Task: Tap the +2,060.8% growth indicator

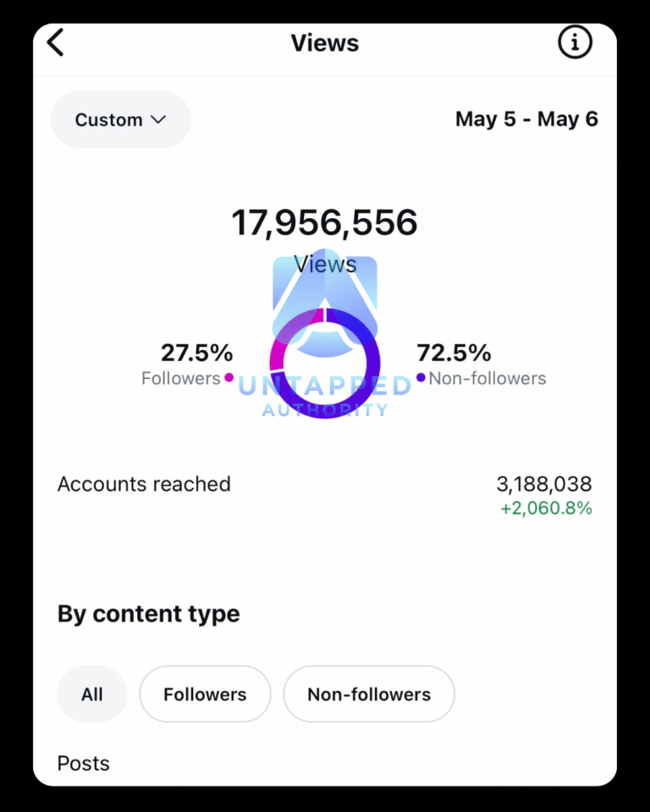Action: [546, 508]
